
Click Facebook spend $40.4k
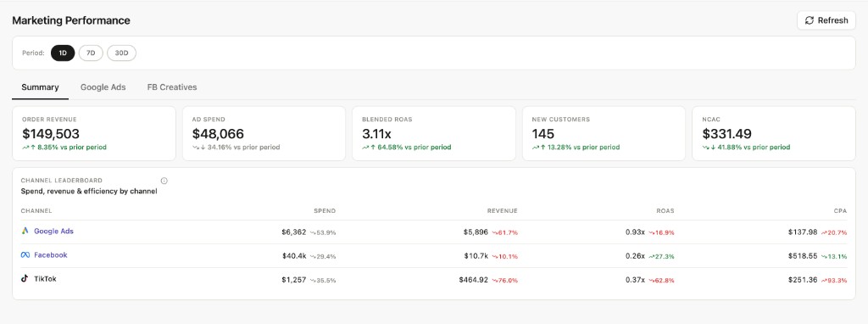294,256
